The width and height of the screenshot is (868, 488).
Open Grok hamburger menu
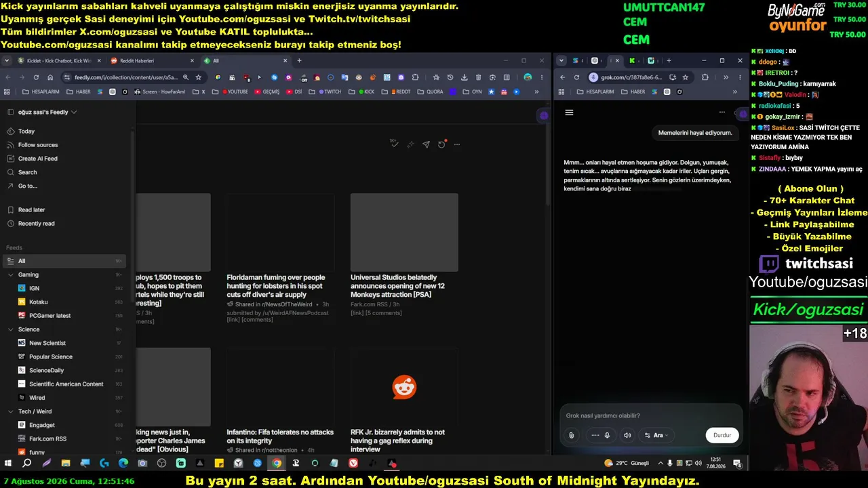569,113
